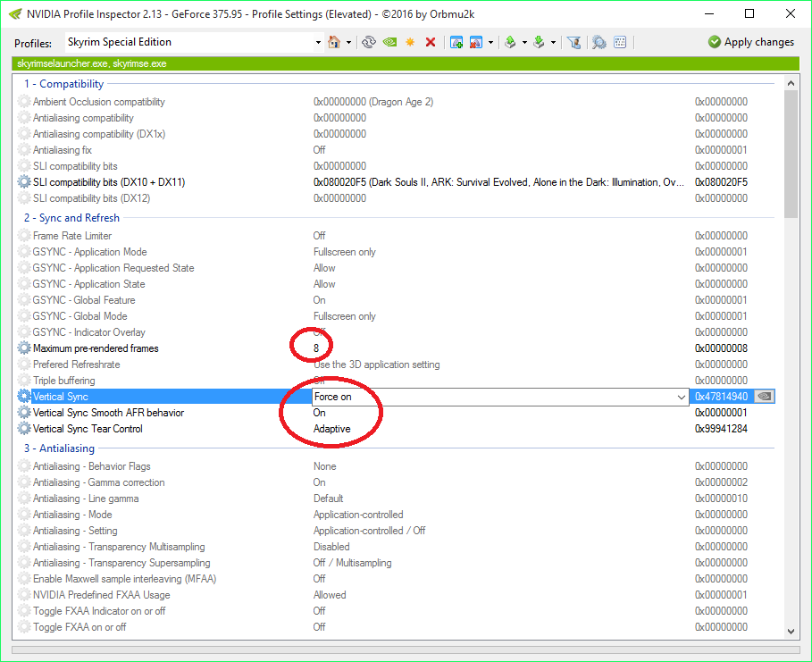Click the gear icon for Maximum pre-rendered frames

tap(24, 348)
